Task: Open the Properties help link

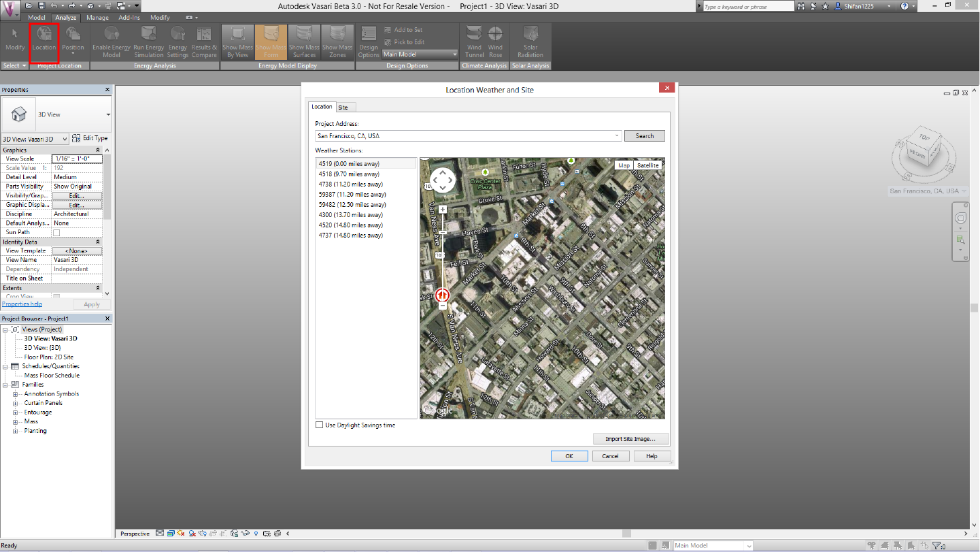Action: 22,304
